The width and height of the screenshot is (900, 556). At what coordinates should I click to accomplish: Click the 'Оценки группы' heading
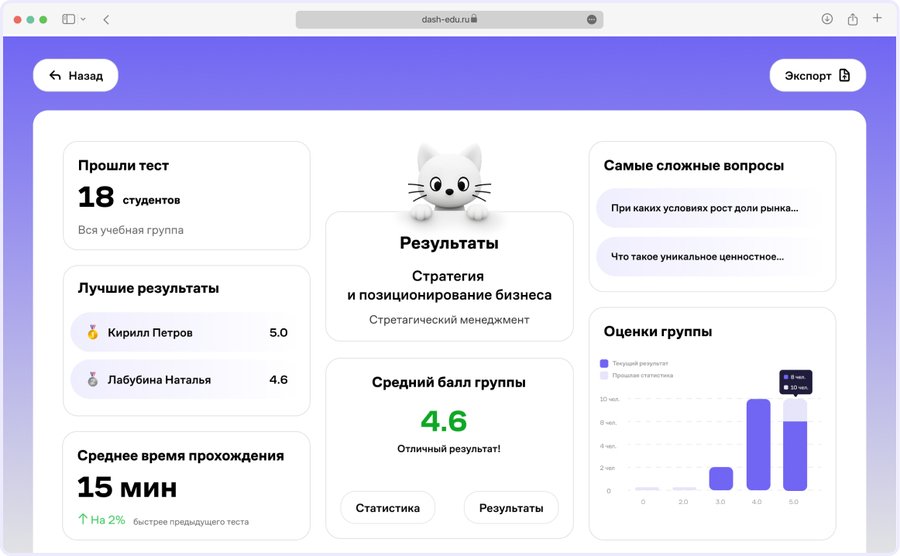[658, 332]
